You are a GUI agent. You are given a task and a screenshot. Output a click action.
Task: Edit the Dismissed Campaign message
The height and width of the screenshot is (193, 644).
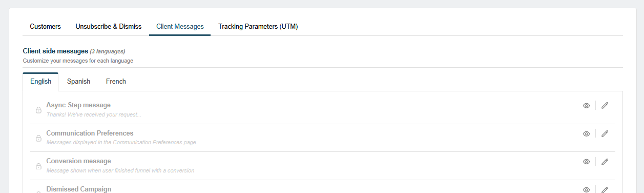[605, 189]
